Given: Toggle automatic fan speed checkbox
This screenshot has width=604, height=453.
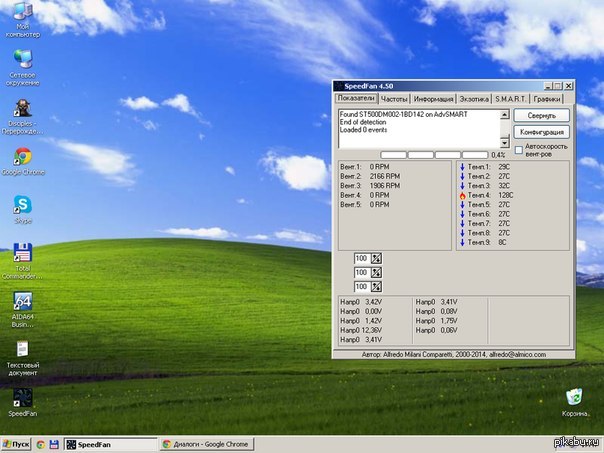Looking at the screenshot, I should 519,150.
